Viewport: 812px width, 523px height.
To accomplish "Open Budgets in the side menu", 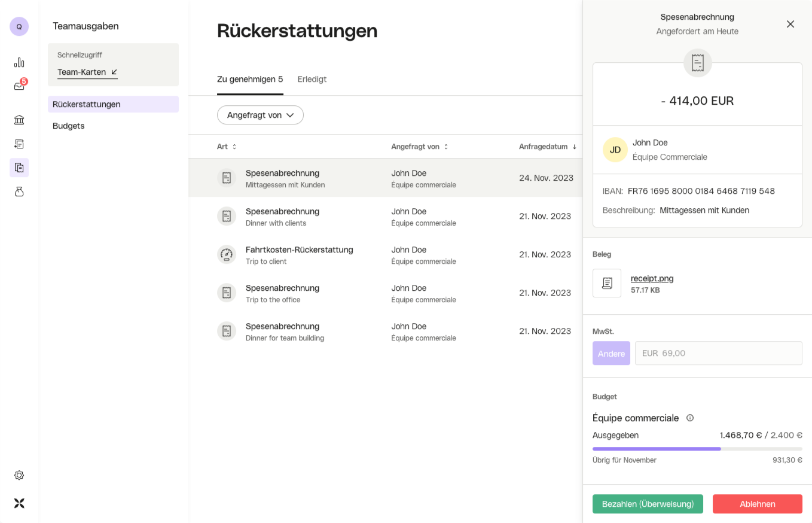I will [69, 126].
